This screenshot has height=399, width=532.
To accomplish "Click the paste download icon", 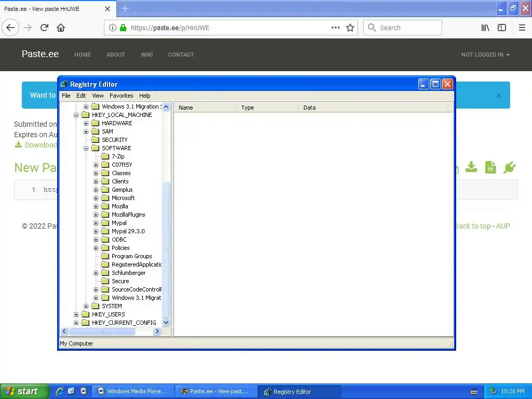I will coord(471,167).
